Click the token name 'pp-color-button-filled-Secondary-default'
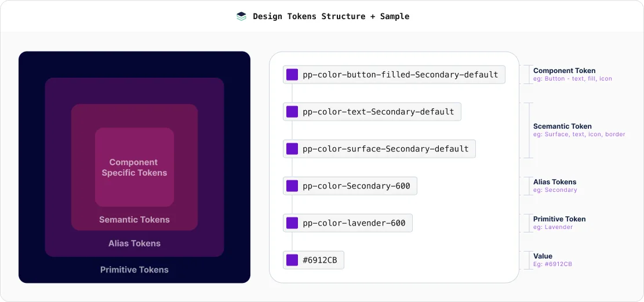 pos(401,75)
